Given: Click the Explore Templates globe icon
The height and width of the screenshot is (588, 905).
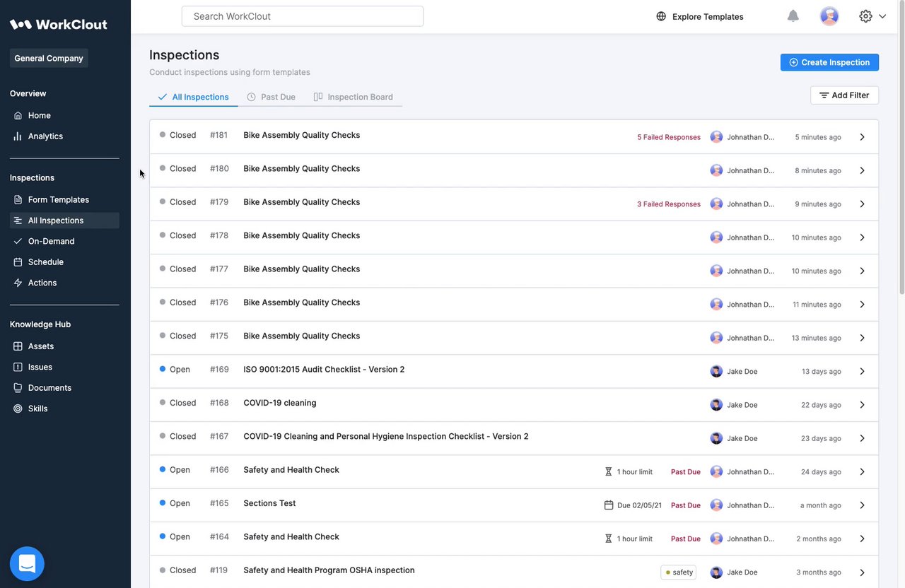Looking at the screenshot, I should point(661,16).
